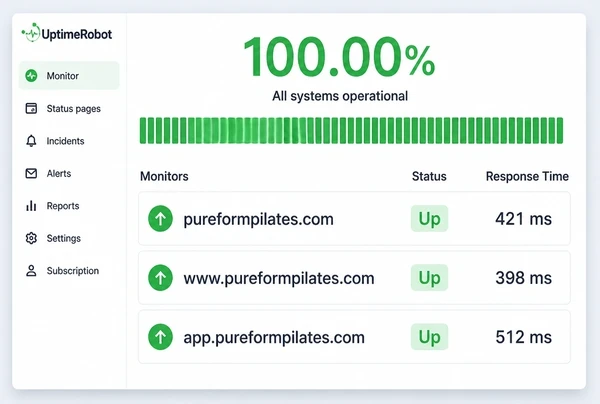
Task: Click the Status pages window icon
Action: (31, 109)
